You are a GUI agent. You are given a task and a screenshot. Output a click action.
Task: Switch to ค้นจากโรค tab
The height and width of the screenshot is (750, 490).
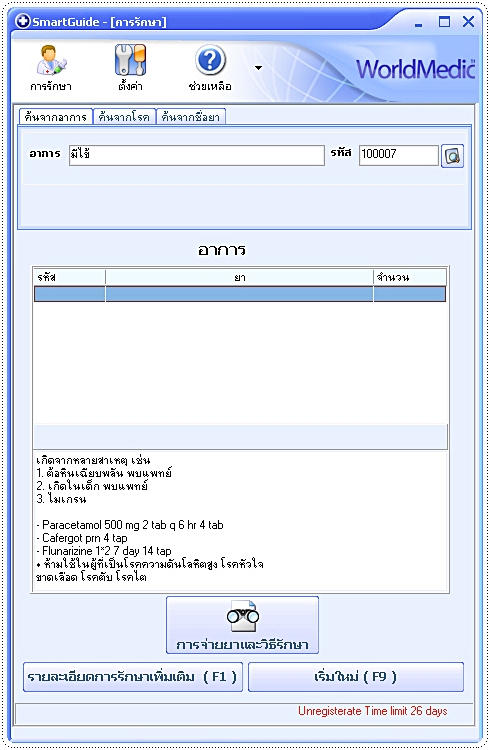coord(124,117)
